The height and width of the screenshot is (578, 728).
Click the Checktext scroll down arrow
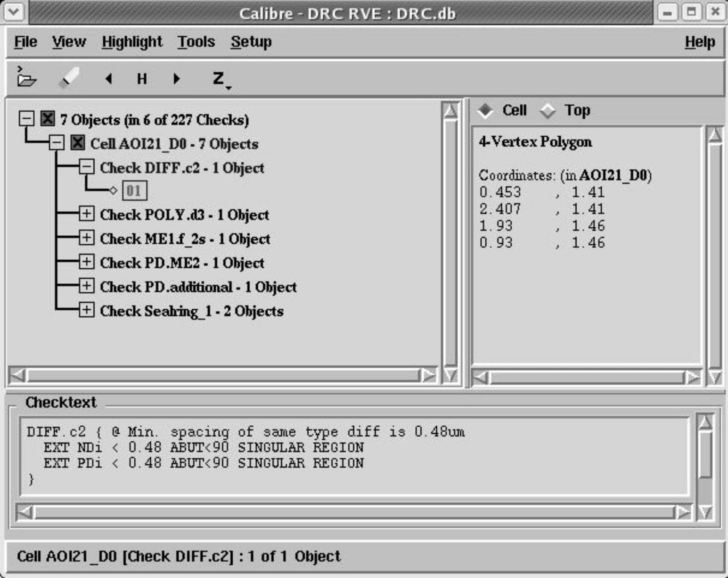[x=705, y=512]
